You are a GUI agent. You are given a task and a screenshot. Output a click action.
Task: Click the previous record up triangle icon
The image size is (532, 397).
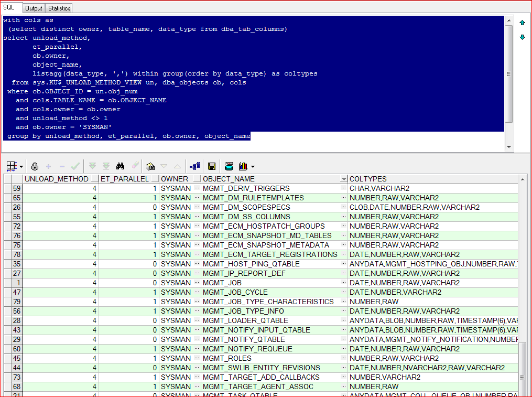(x=178, y=166)
